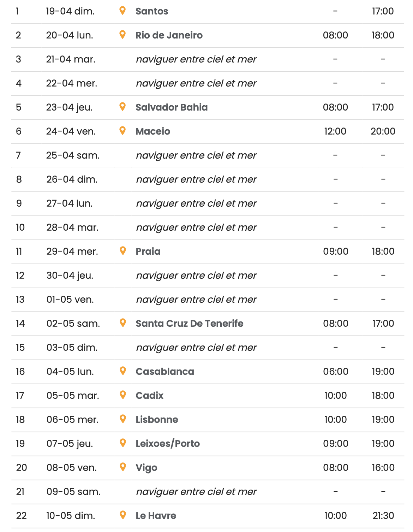Click the map pin beside Salvador Bahia
This screenshot has height=532, width=413.
122,107
